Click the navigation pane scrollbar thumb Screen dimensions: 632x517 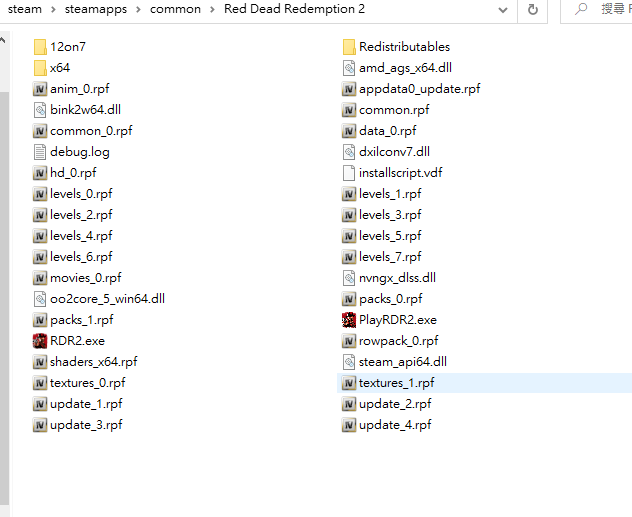click(x=4, y=298)
